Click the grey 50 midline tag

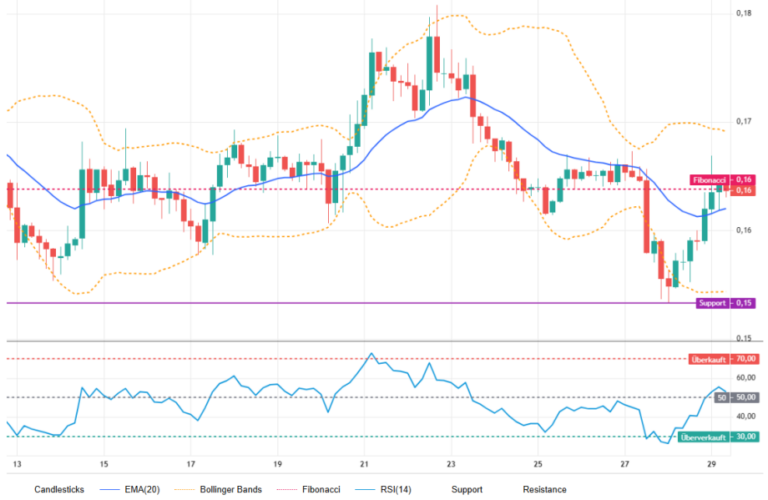(x=721, y=398)
